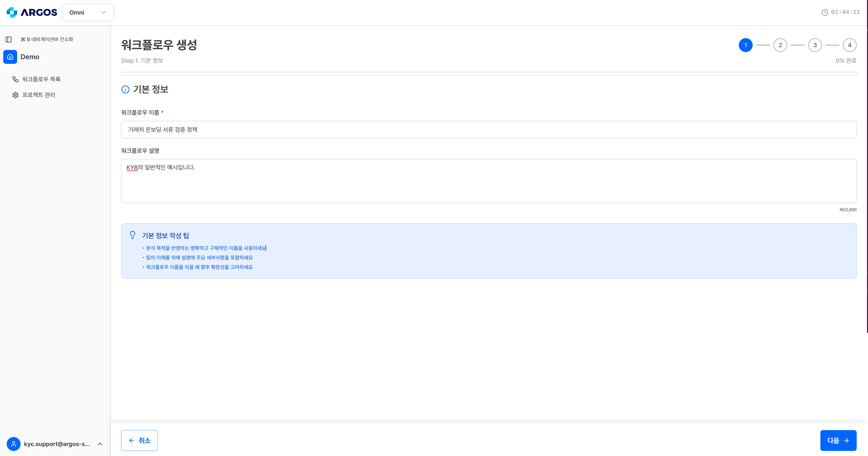The image size is (868, 456).
Task: Click tip about 명확하고 구체적인 이름
Action: (x=206, y=248)
